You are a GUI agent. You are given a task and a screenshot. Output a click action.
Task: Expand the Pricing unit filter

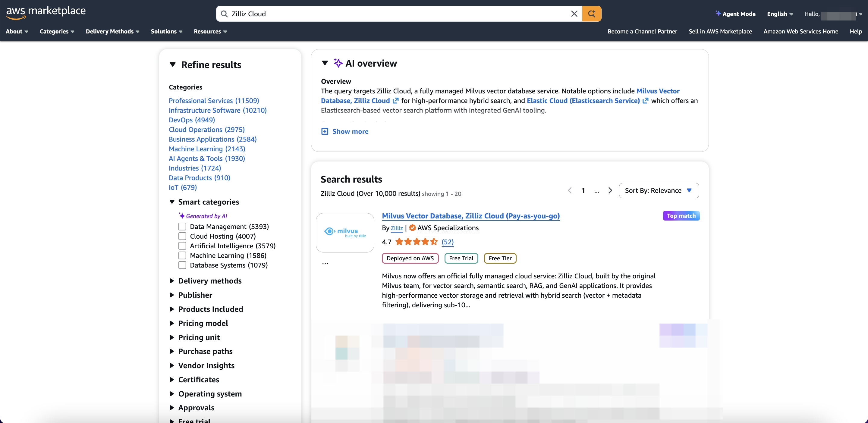(195, 337)
